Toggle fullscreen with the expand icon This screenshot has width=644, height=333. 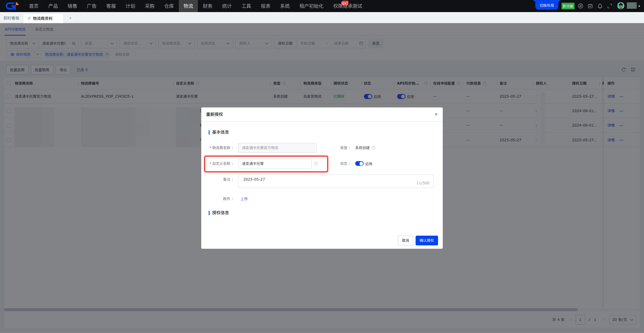coord(610,6)
